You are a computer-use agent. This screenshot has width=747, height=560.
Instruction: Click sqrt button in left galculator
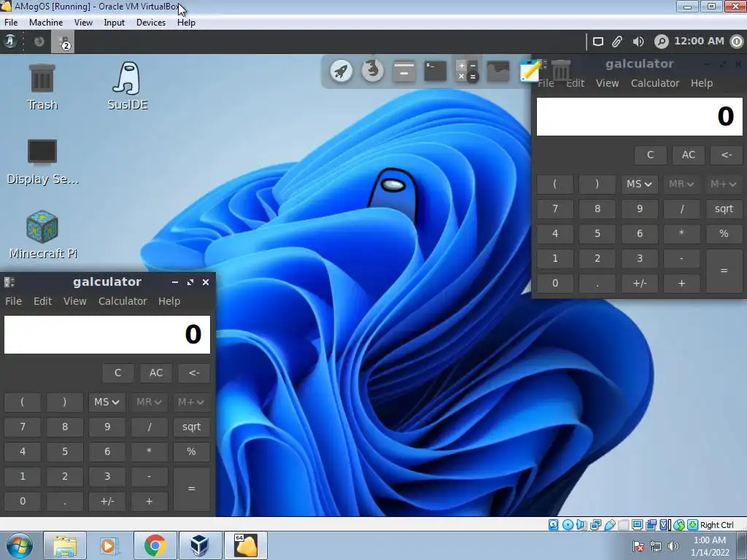(x=192, y=427)
